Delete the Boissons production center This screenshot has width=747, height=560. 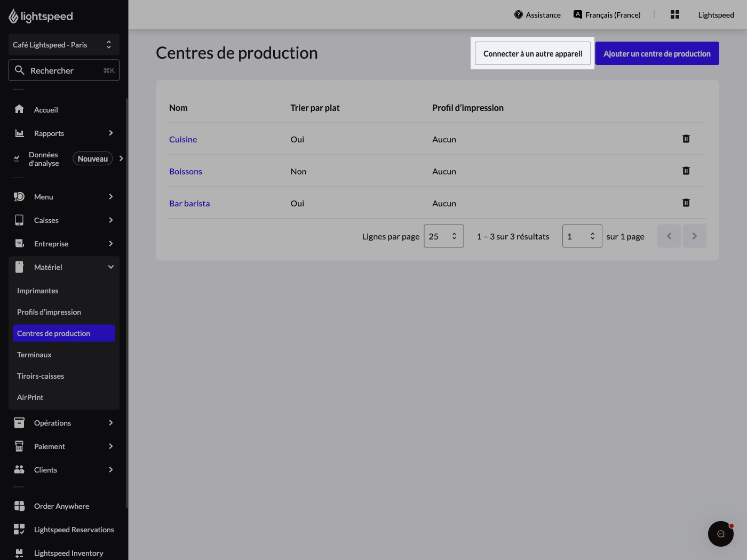pos(686,171)
